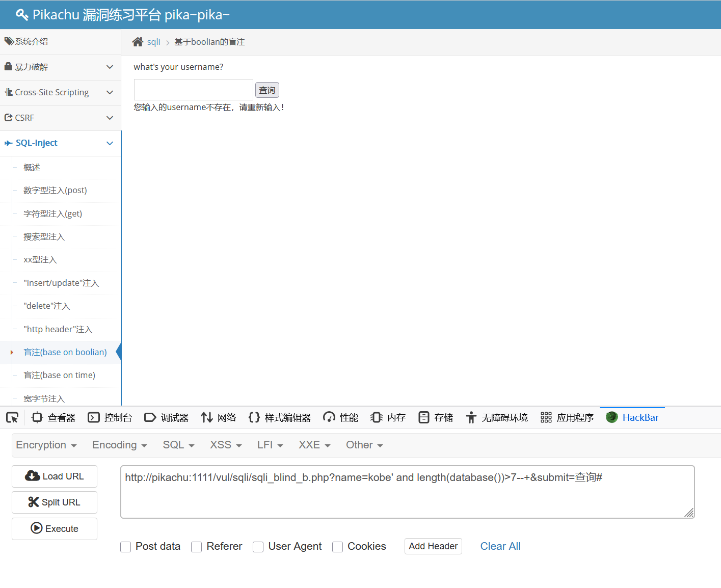This screenshot has width=721, height=588.
Task: Click the Debugger (调试器) icon
Action: click(150, 418)
